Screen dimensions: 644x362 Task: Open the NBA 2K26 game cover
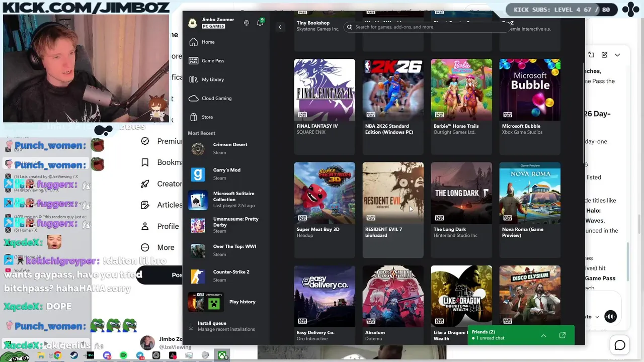pyautogui.click(x=393, y=90)
